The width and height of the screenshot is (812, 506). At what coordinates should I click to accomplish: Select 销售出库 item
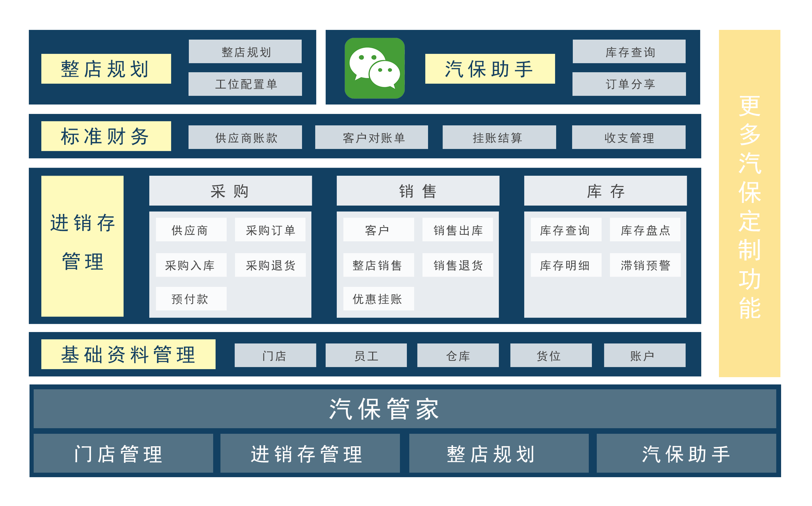(458, 230)
